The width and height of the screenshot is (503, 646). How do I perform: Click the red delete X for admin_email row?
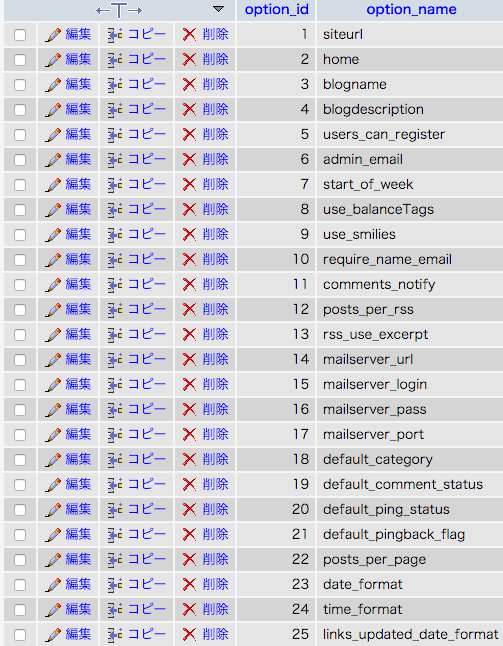point(189,160)
